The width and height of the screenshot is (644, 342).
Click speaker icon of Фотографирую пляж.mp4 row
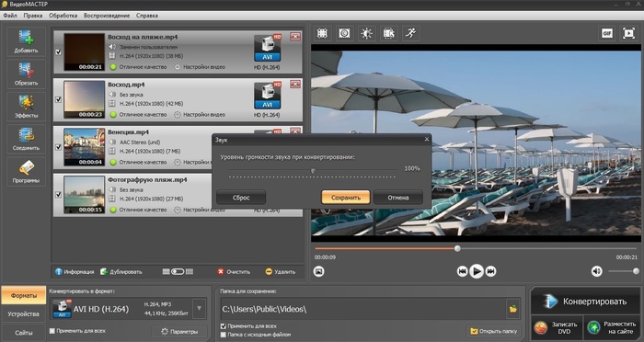pyautogui.click(x=112, y=189)
